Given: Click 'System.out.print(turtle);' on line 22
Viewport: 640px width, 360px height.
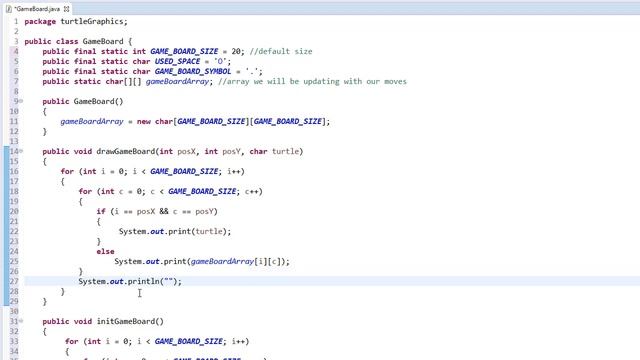Looking at the screenshot, I should 175,231.
